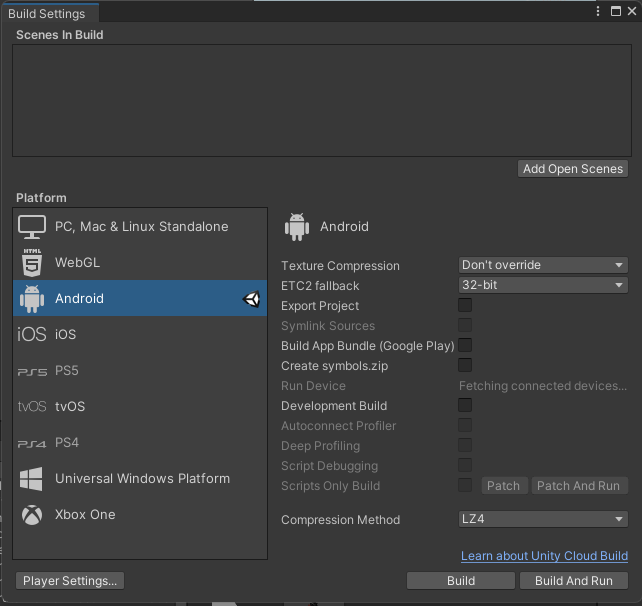Image resolution: width=642 pixels, height=606 pixels.
Task: Select PC, Mac & Linux Standalone platform
Action: click(140, 226)
